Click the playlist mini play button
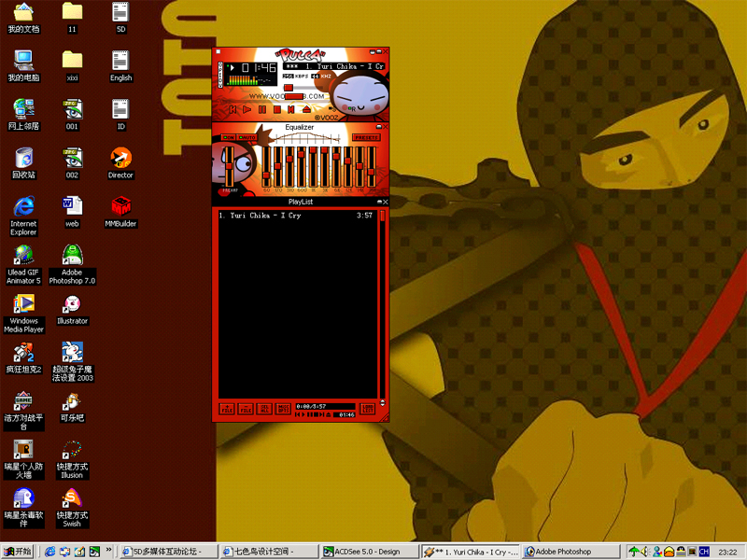The width and height of the screenshot is (747, 560). click(303, 414)
